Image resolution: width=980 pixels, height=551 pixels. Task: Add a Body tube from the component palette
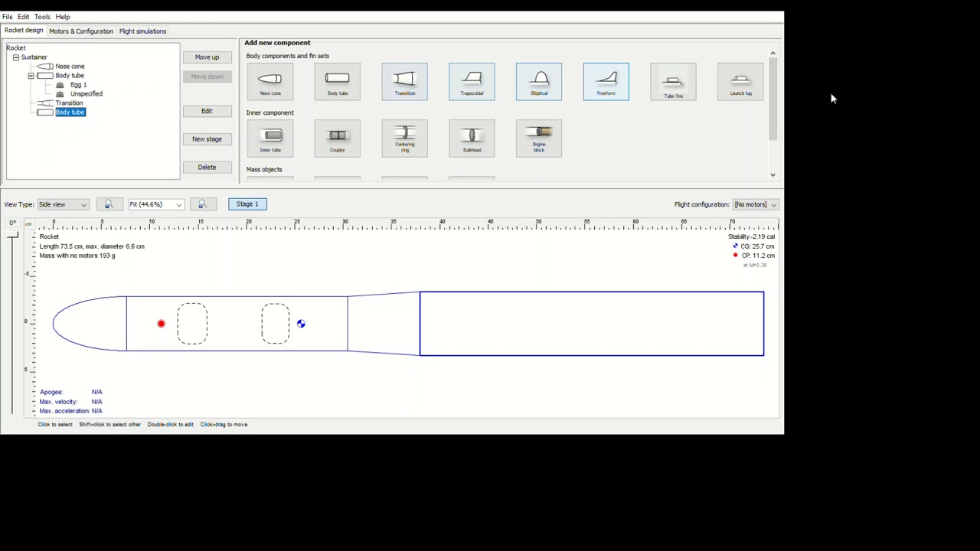[x=338, y=81]
